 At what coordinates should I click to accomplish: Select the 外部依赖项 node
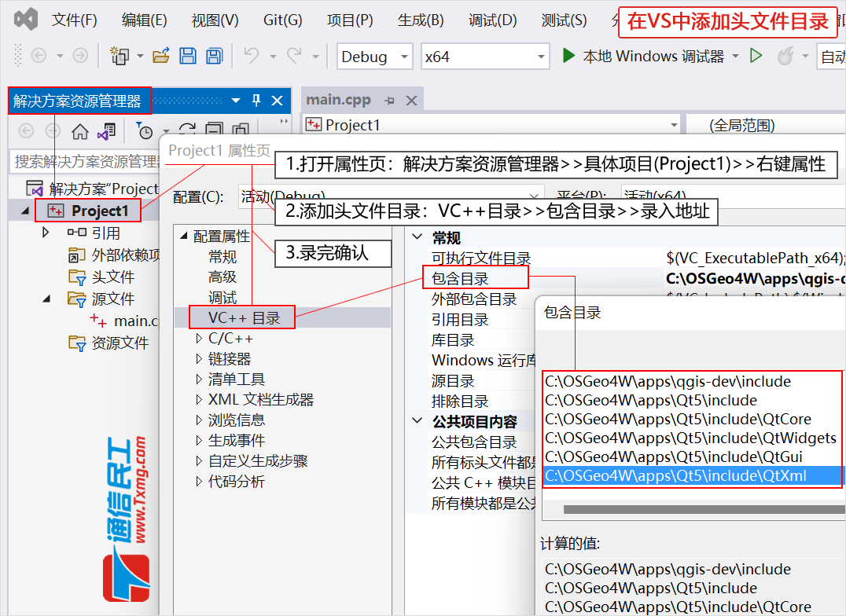[116, 255]
